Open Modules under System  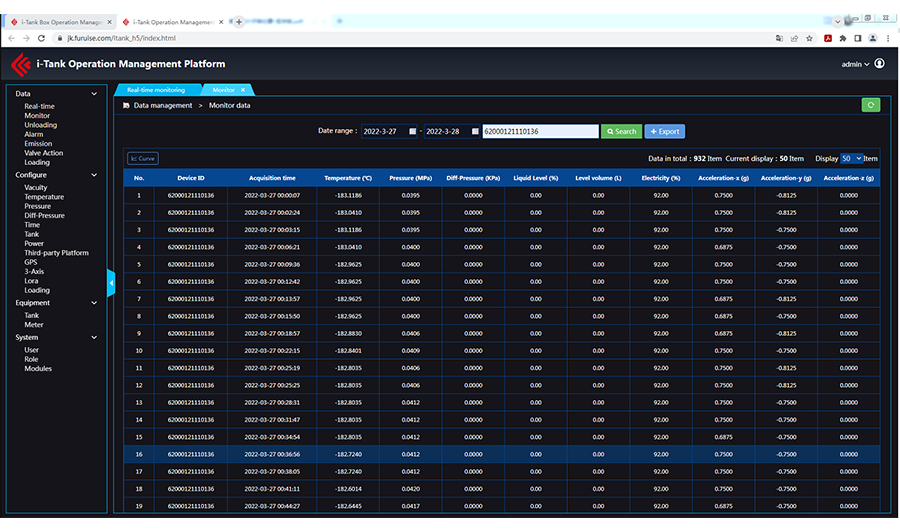pyautogui.click(x=38, y=369)
